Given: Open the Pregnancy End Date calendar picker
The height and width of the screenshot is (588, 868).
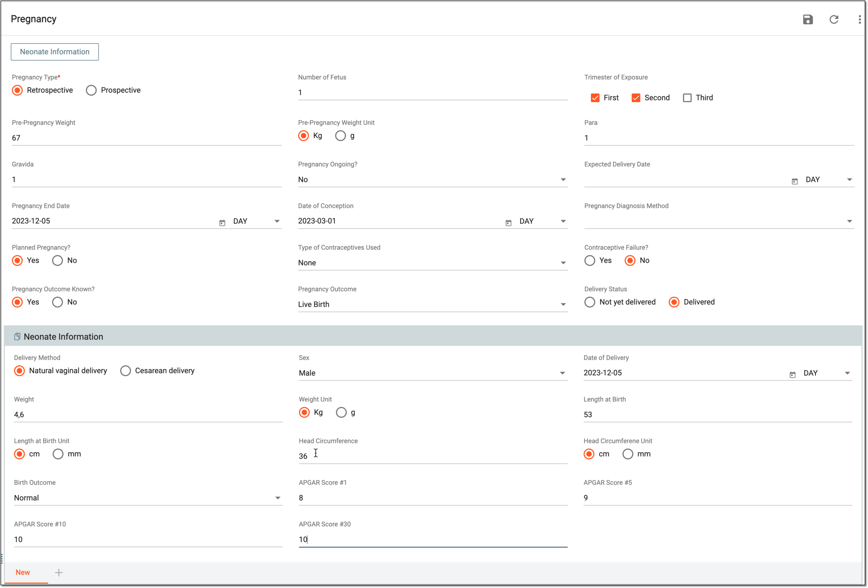Looking at the screenshot, I should [222, 223].
